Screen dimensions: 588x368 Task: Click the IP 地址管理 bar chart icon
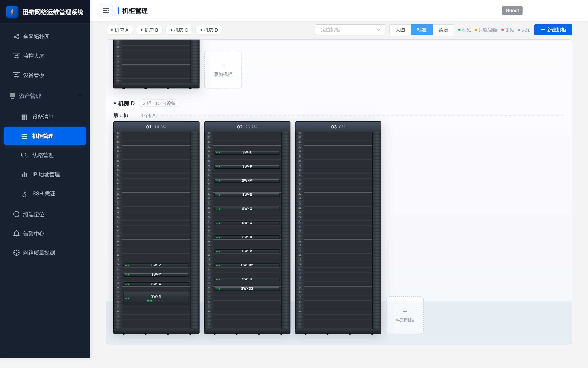[x=24, y=175]
